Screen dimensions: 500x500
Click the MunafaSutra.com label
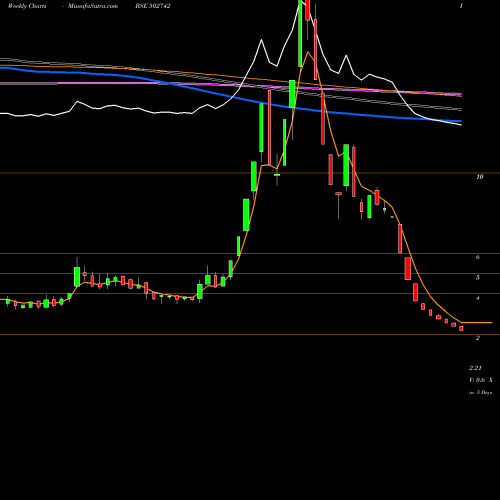pos(93,6)
